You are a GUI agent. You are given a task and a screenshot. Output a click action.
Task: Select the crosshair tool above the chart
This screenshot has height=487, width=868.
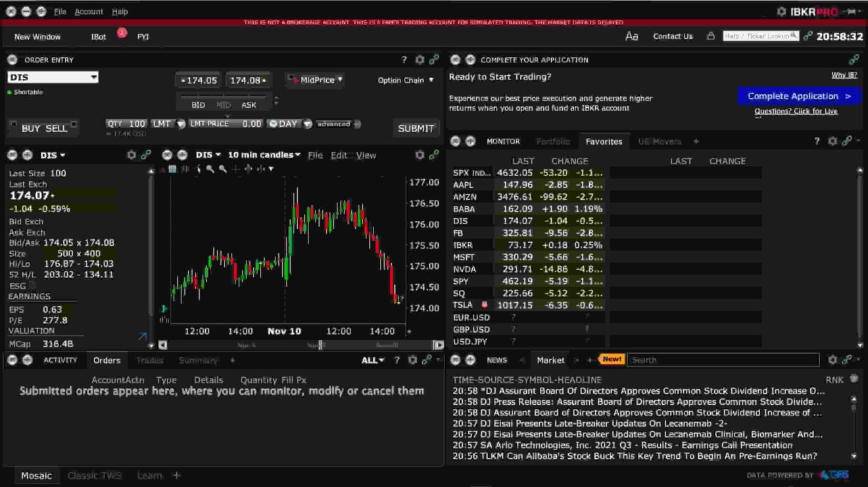click(x=235, y=170)
